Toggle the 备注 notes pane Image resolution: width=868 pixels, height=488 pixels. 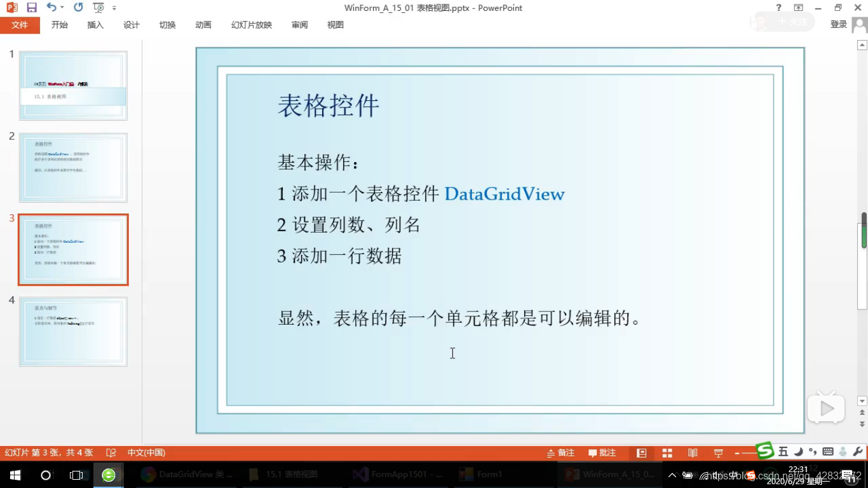point(560,453)
